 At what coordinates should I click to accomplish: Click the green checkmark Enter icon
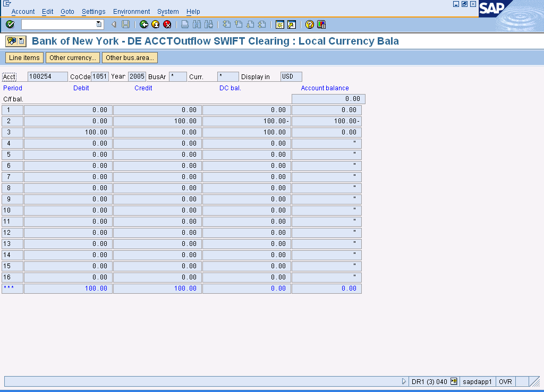click(x=10, y=24)
